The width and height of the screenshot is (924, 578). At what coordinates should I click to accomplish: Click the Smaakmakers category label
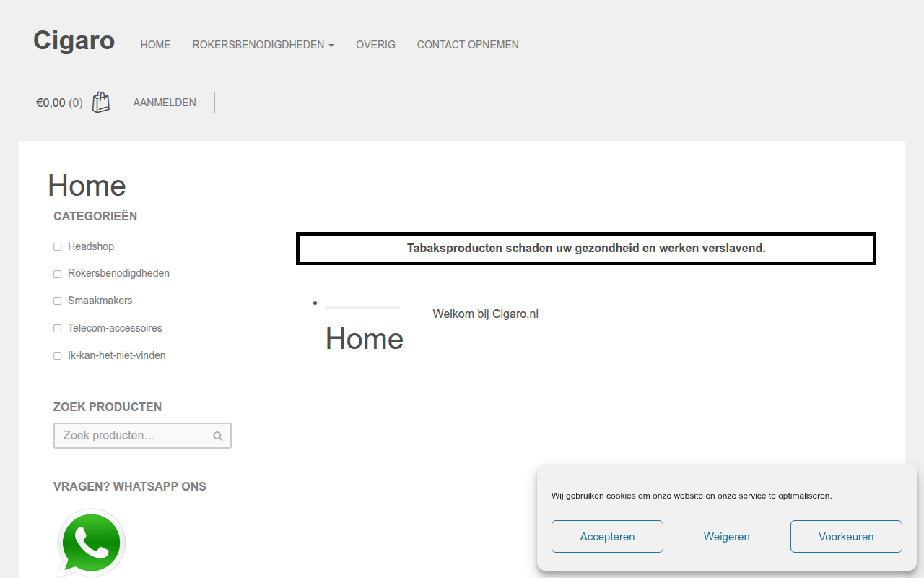point(100,301)
